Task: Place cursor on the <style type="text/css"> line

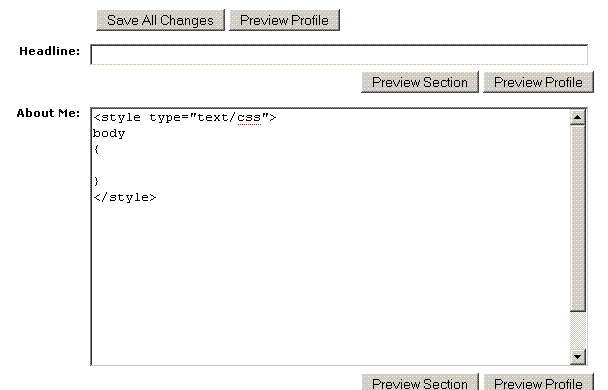Action: click(x=185, y=117)
